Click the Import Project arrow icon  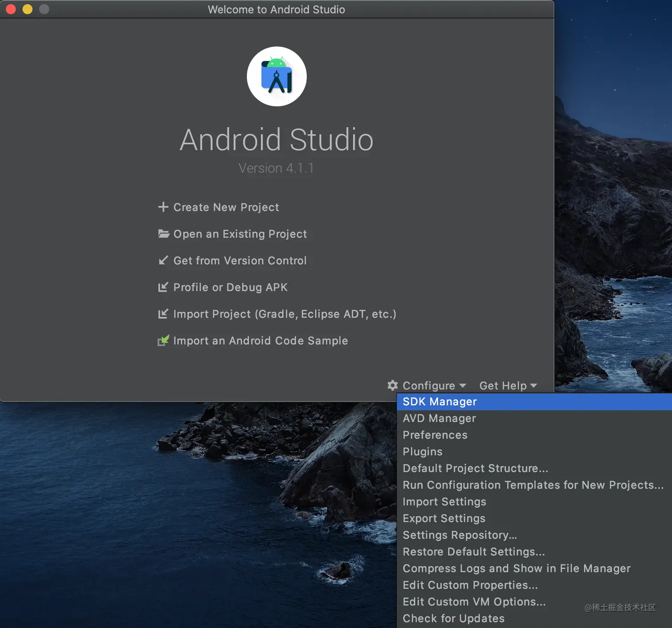[x=163, y=314]
